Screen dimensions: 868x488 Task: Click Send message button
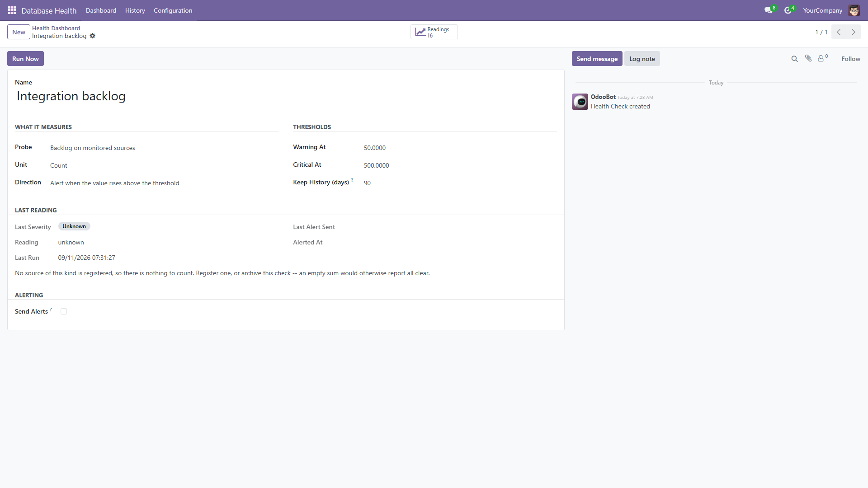pos(597,59)
